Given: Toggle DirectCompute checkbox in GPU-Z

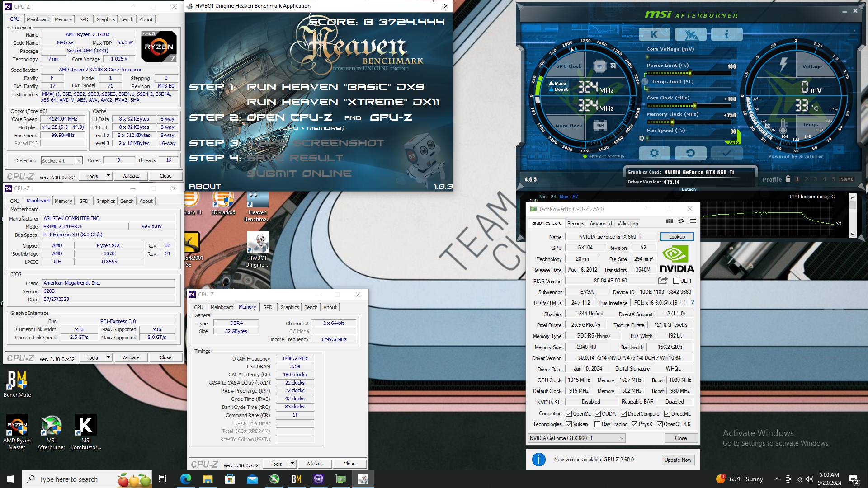Looking at the screenshot, I should (x=623, y=414).
